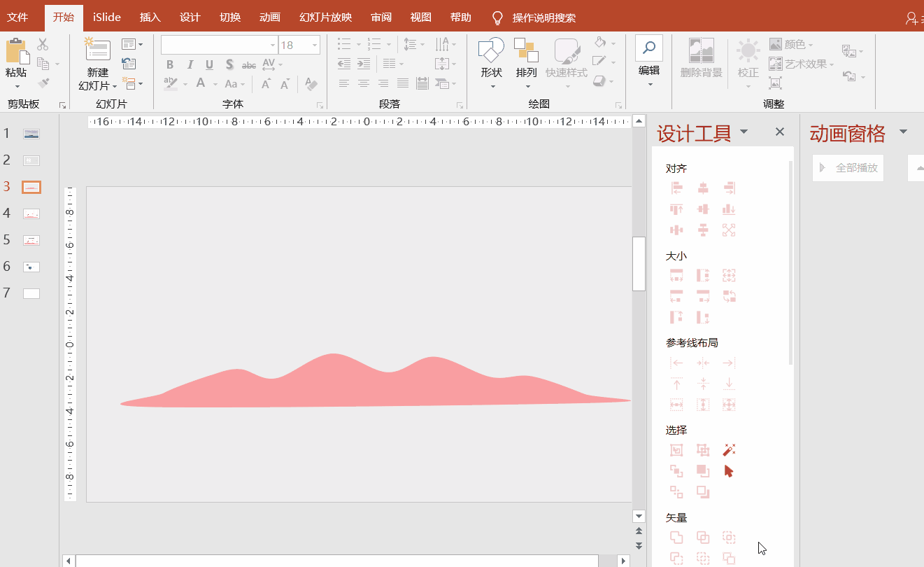Screen dimensions: 924x567
Task: Click the Reset slide icon
Action: [129, 64]
